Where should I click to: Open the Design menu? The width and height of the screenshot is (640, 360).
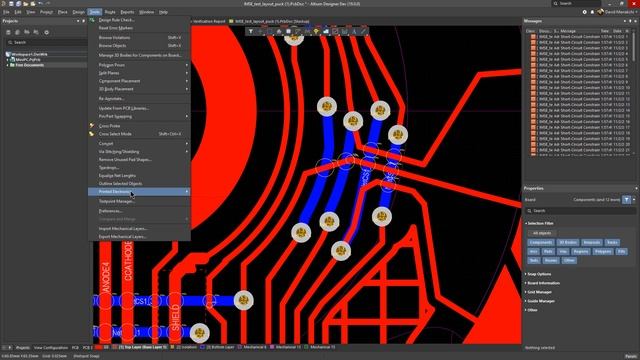coord(78,12)
